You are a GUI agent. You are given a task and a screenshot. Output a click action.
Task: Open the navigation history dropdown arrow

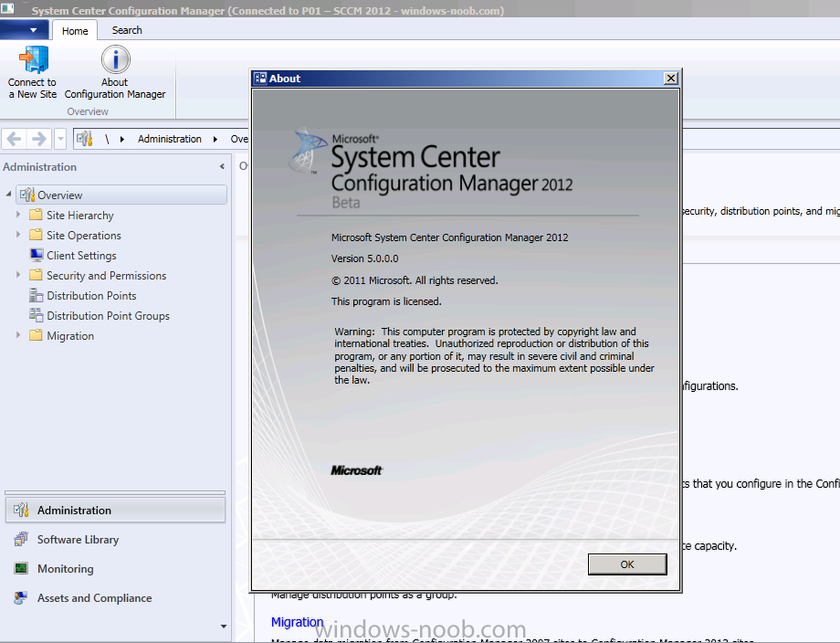(x=60, y=140)
